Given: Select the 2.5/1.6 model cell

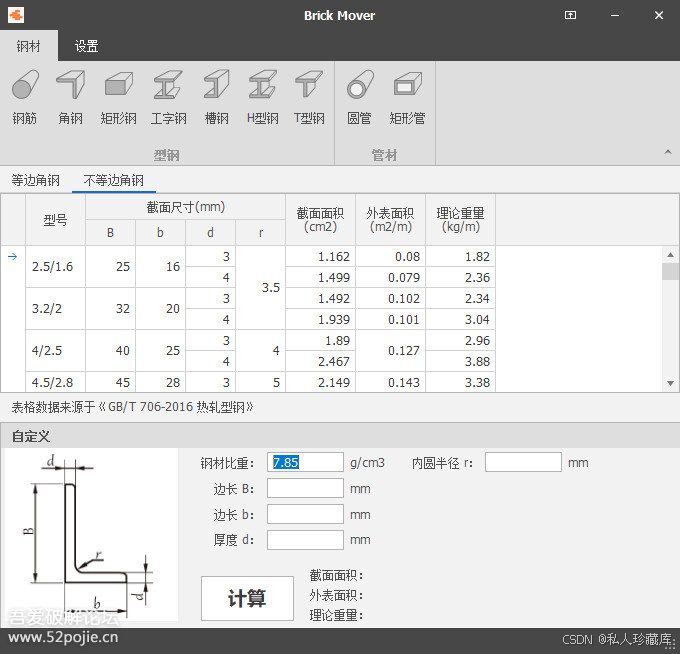Looking at the screenshot, I should click(x=56, y=267).
